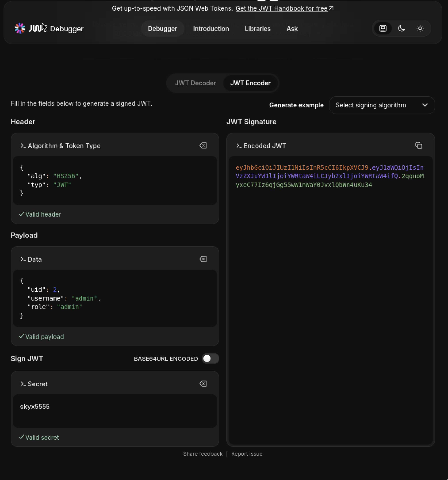Switch to JWT Decoder tab
448x480 pixels.
(x=195, y=83)
